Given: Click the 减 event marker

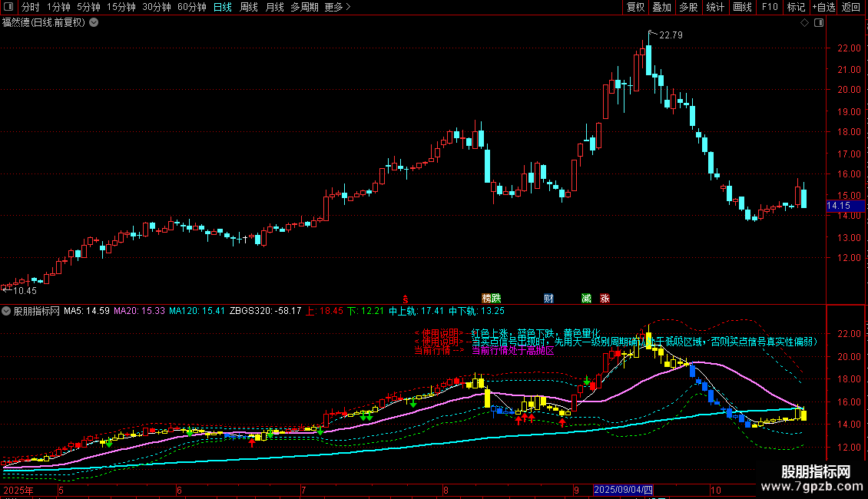Looking at the screenshot, I should pyautogui.click(x=586, y=299).
